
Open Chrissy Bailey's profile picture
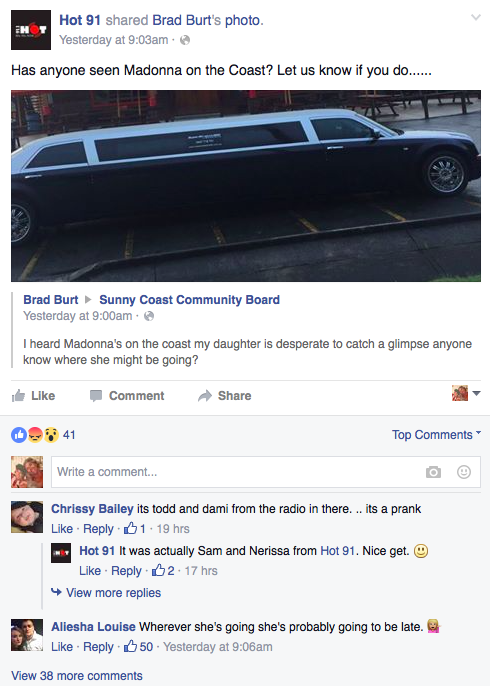click(x=27, y=517)
